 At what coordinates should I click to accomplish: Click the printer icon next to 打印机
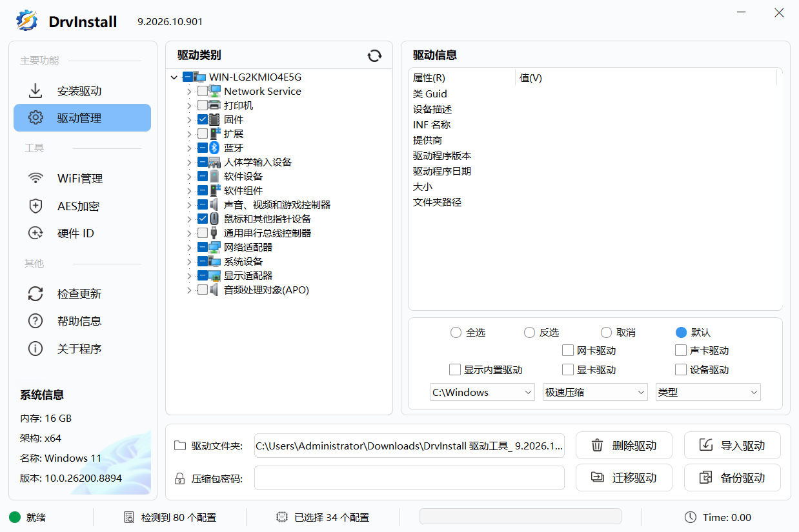(214, 105)
